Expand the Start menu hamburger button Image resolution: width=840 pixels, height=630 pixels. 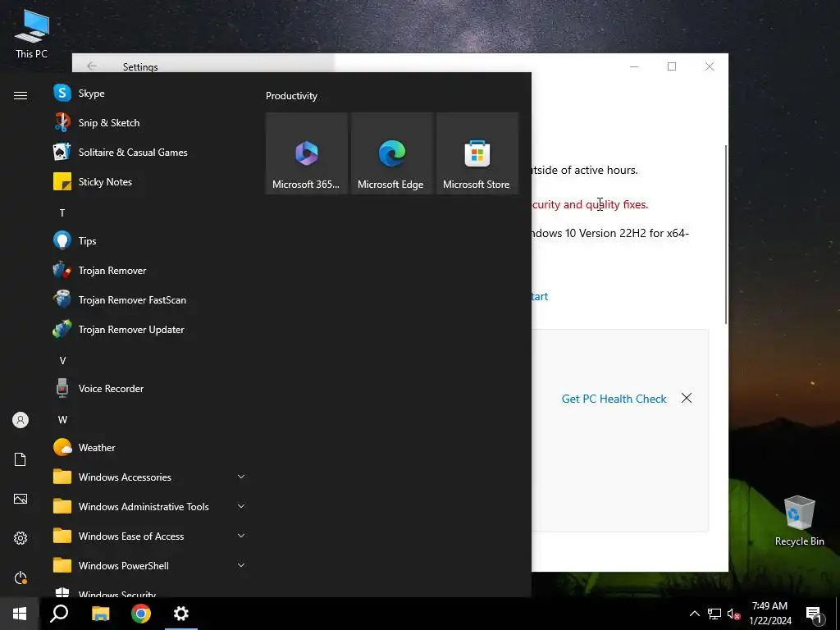coord(21,95)
